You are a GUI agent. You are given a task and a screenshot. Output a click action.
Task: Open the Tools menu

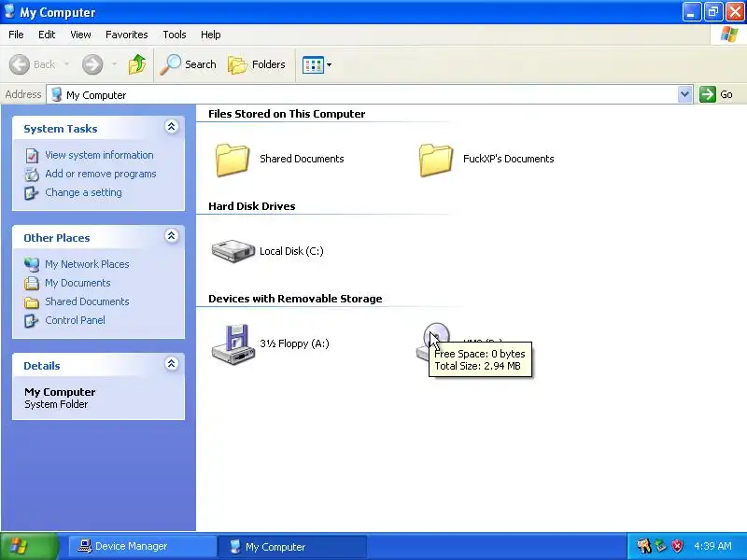(x=175, y=35)
